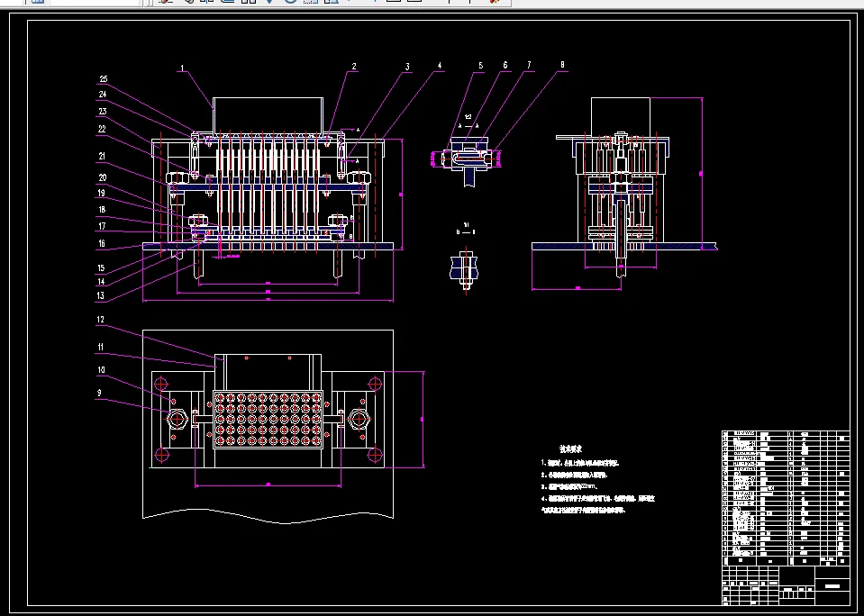Click right hex nut in plan view
The width and height of the screenshot is (864, 616).
click(358, 419)
